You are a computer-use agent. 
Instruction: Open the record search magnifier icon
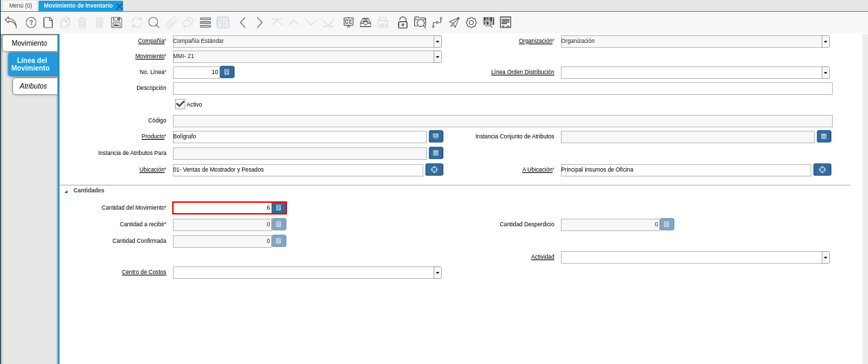coord(154,22)
